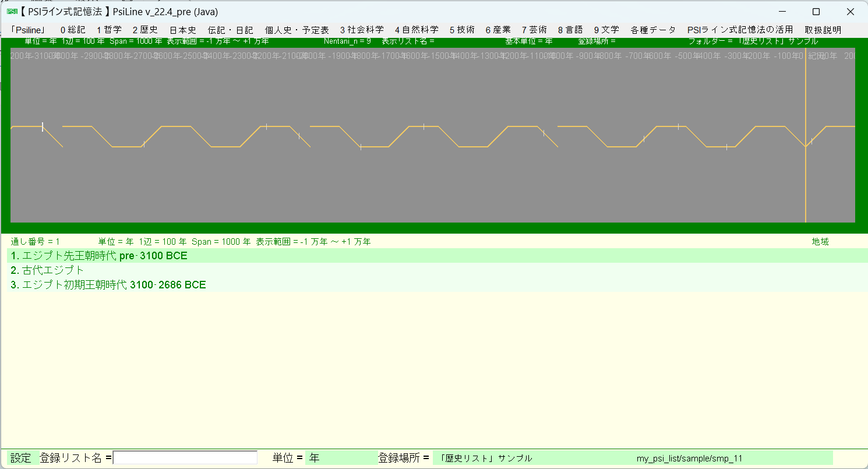This screenshot has width=868, height=469.
Task: Open the 6 産業 menu
Action: point(498,30)
